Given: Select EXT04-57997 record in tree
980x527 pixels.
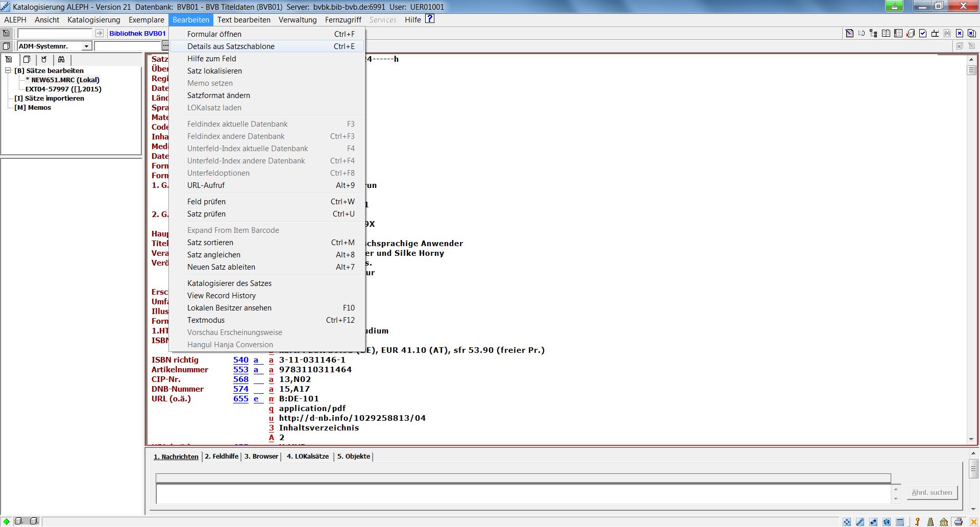Looking at the screenshot, I should 63,89.
